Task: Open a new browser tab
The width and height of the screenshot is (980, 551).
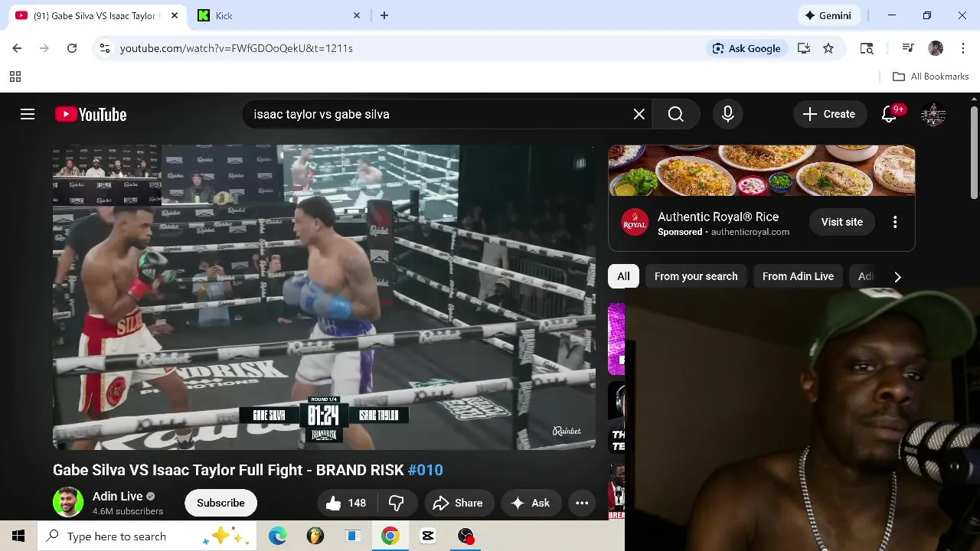Action: pos(384,15)
